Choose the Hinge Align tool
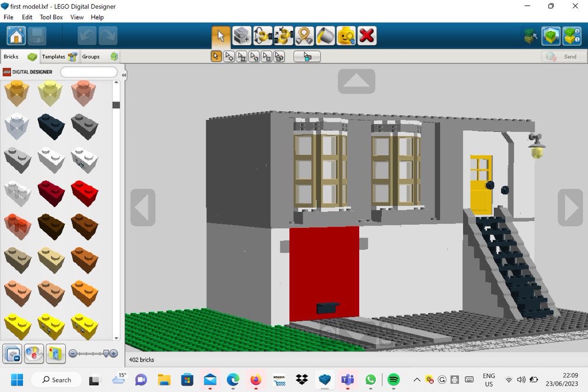The image size is (588, 392). pos(283,36)
